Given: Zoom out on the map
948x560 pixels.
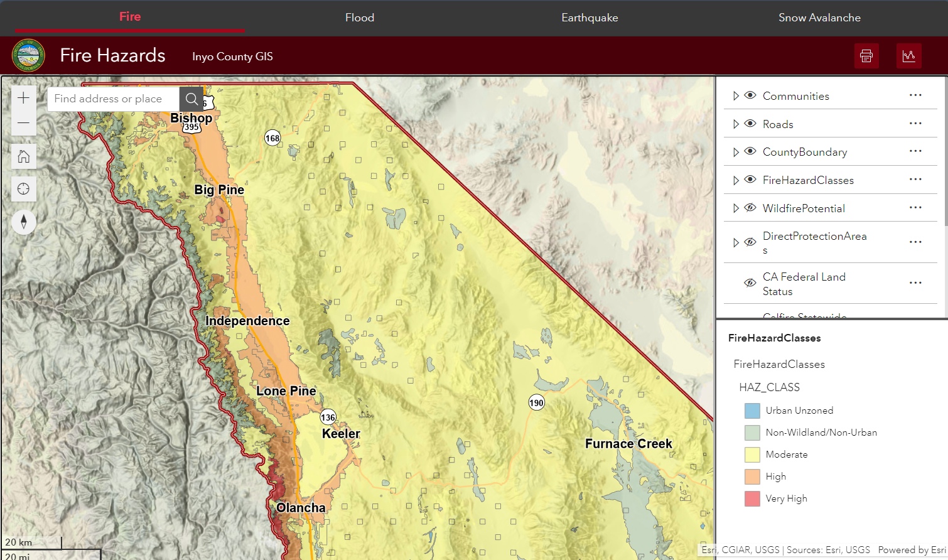Looking at the screenshot, I should [x=24, y=123].
